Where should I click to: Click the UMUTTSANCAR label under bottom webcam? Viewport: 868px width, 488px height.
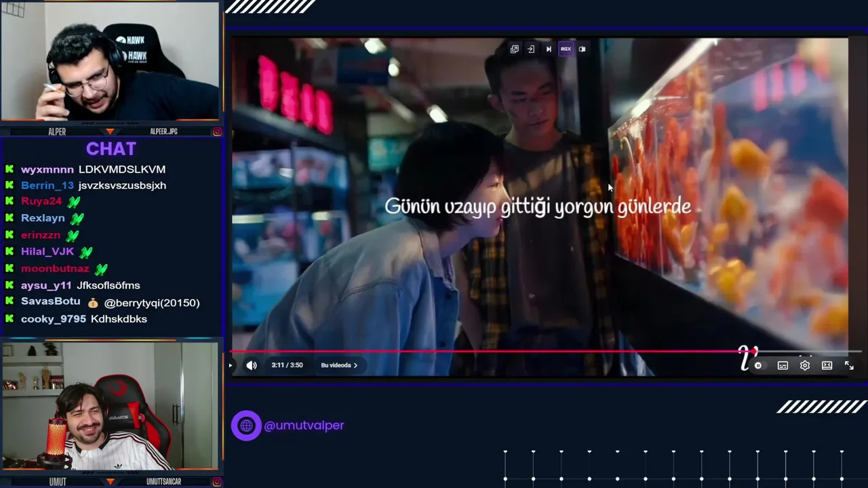[x=163, y=482]
